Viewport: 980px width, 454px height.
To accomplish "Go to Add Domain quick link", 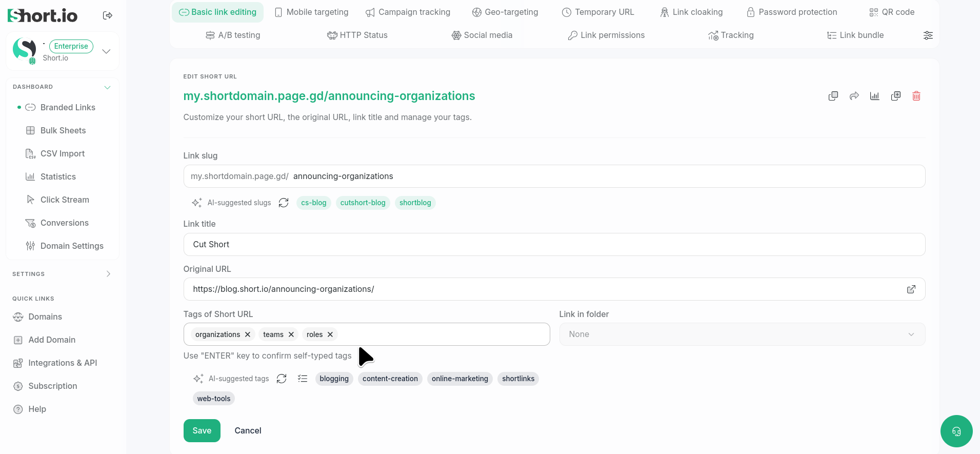I will click(44, 340).
